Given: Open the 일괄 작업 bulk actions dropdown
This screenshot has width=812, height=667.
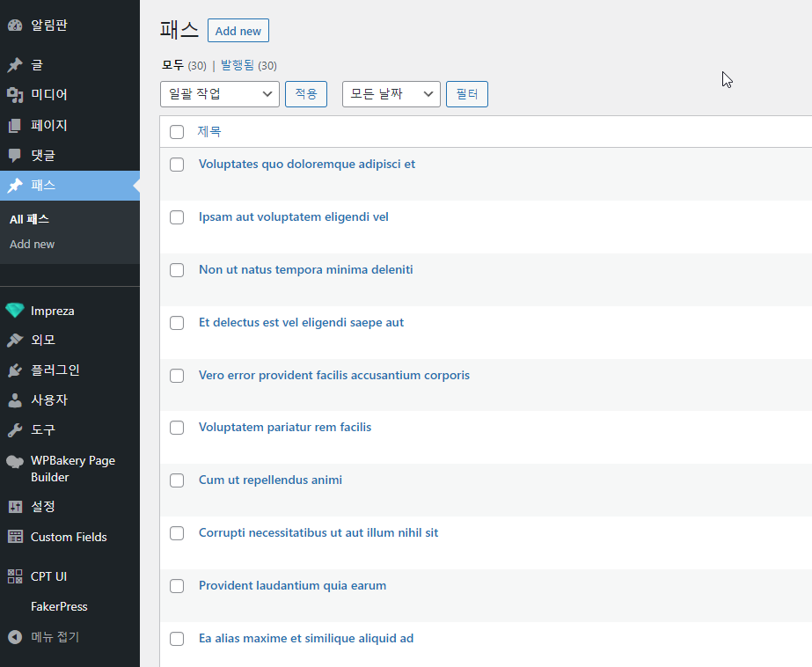Looking at the screenshot, I should coord(220,94).
